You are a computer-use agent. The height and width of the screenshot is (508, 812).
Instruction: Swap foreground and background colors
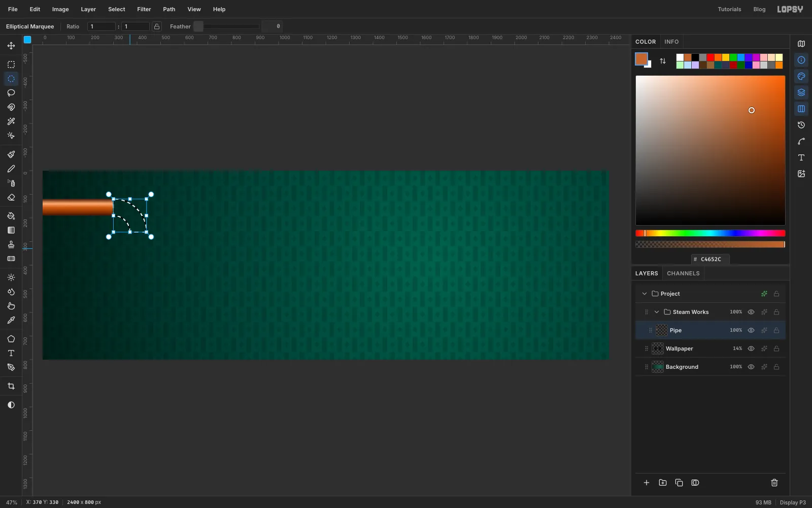(x=663, y=61)
